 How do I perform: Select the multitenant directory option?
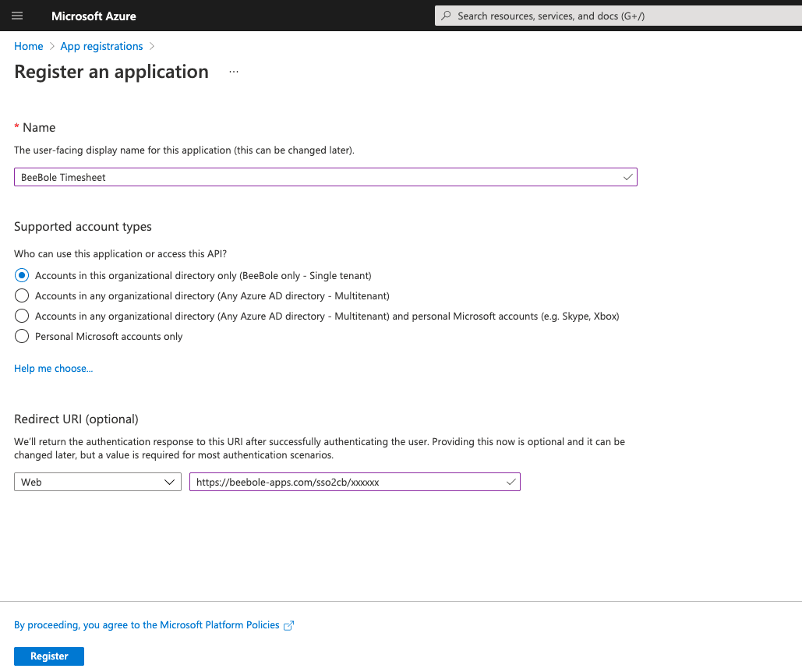(x=21, y=295)
